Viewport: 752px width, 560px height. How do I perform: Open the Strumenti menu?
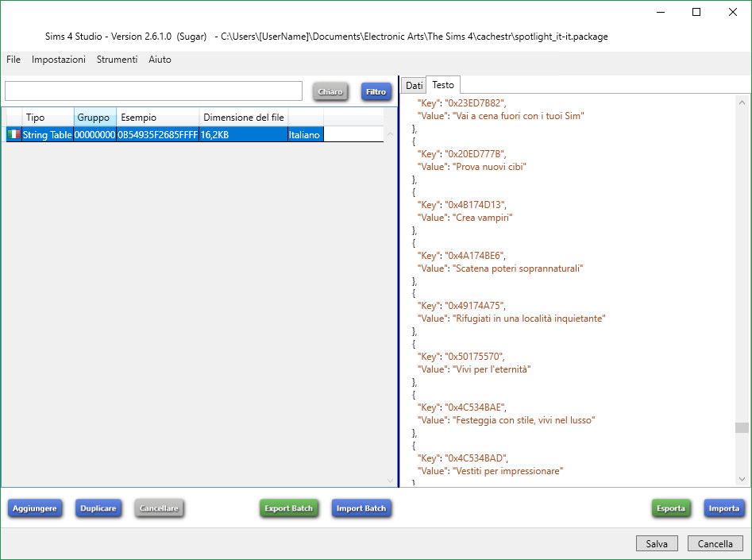click(x=117, y=60)
